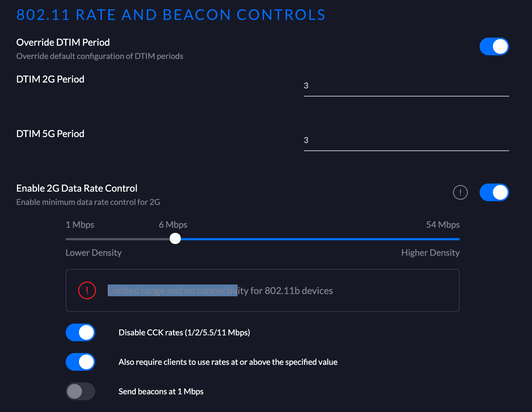Disable the Enable 2G Data Rate Control switch
This screenshot has width=532, height=412.
coord(494,192)
